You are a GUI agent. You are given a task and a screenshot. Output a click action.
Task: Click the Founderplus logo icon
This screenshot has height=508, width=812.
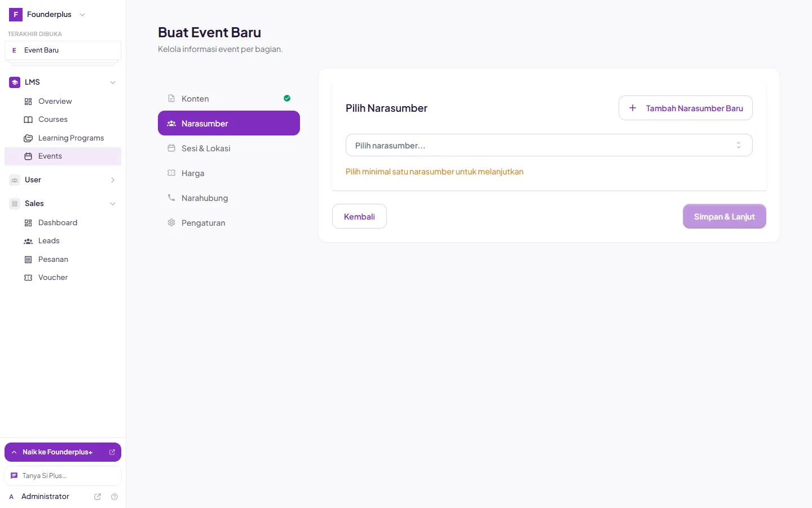(16, 15)
